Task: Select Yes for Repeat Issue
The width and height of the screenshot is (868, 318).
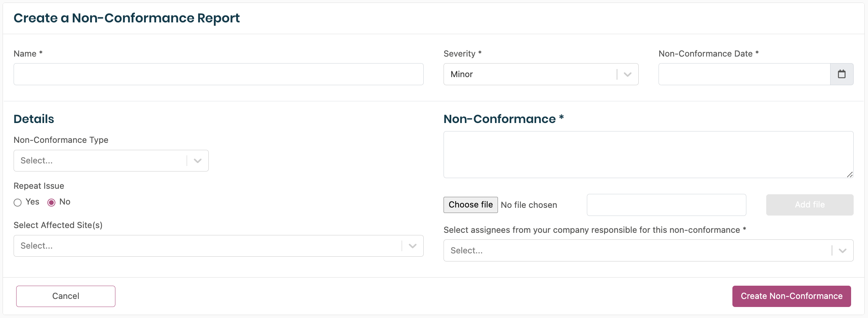Action: click(x=18, y=202)
